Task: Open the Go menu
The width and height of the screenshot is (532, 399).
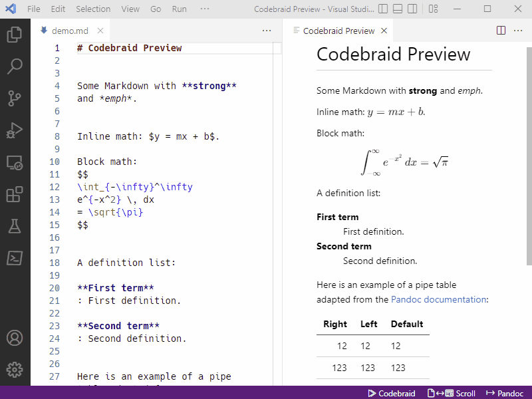Action: pyautogui.click(x=156, y=9)
